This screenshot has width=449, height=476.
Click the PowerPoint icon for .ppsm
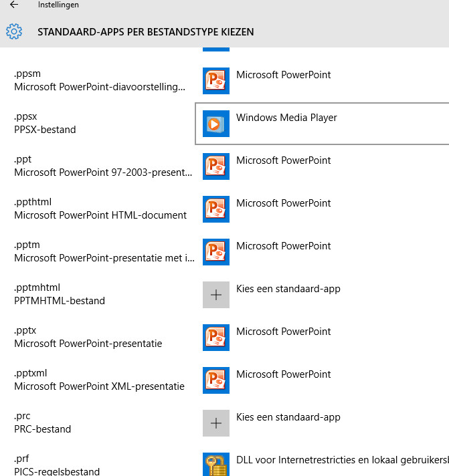point(216,81)
